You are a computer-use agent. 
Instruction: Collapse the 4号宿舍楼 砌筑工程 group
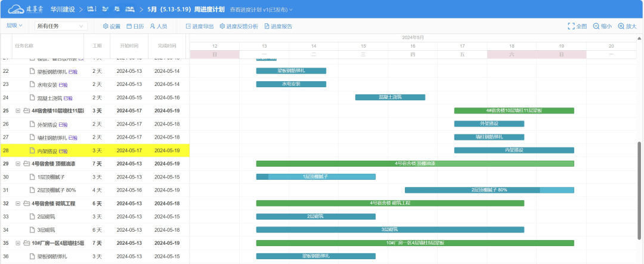click(x=18, y=203)
